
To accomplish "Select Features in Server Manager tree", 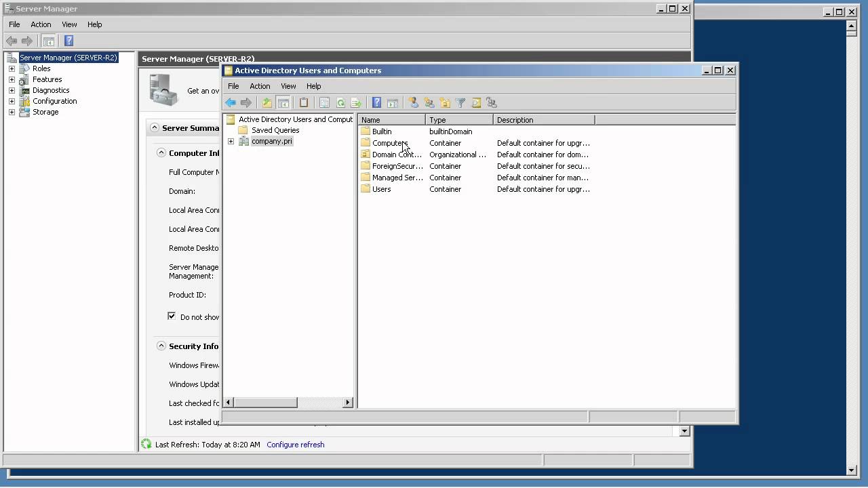I will 47,79.
